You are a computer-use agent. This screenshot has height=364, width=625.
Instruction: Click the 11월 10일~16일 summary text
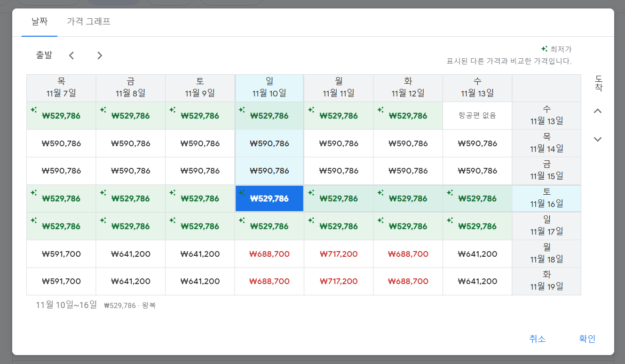[x=66, y=305]
